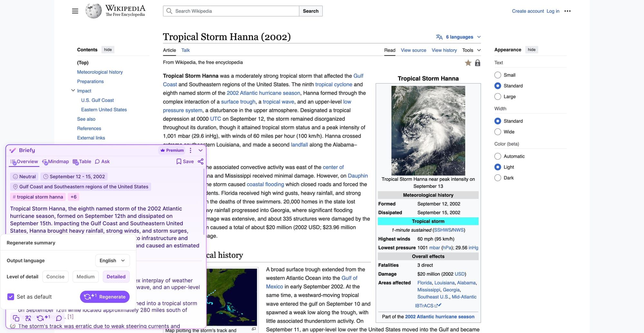Click the Premium crown badge
The height and width of the screenshot is (333, 644).
coord(172,150)
